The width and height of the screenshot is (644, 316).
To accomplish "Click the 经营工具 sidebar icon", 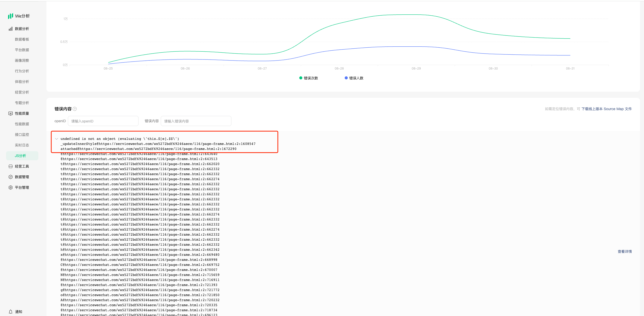I will pyautogui.click(x=11, y=166).
